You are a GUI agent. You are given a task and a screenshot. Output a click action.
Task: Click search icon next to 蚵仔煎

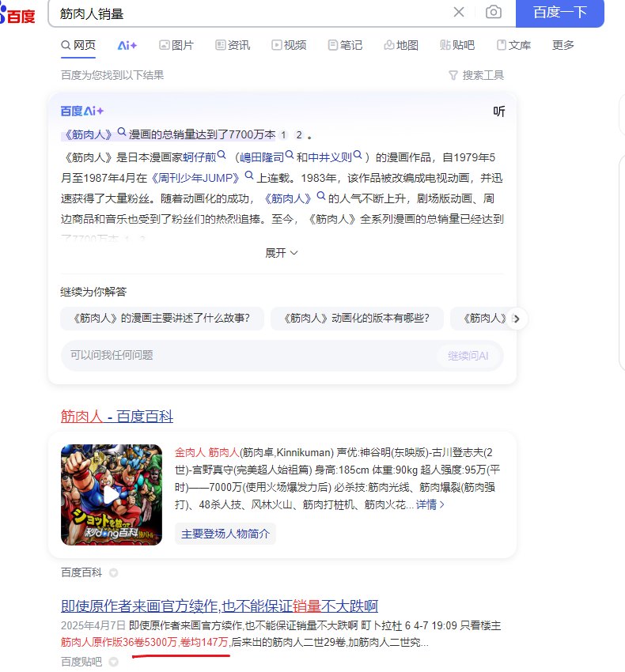(222, 155)
